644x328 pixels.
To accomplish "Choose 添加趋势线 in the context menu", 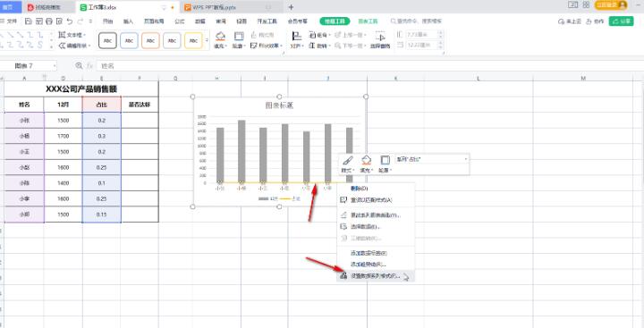I will click(x=376, y=265).
